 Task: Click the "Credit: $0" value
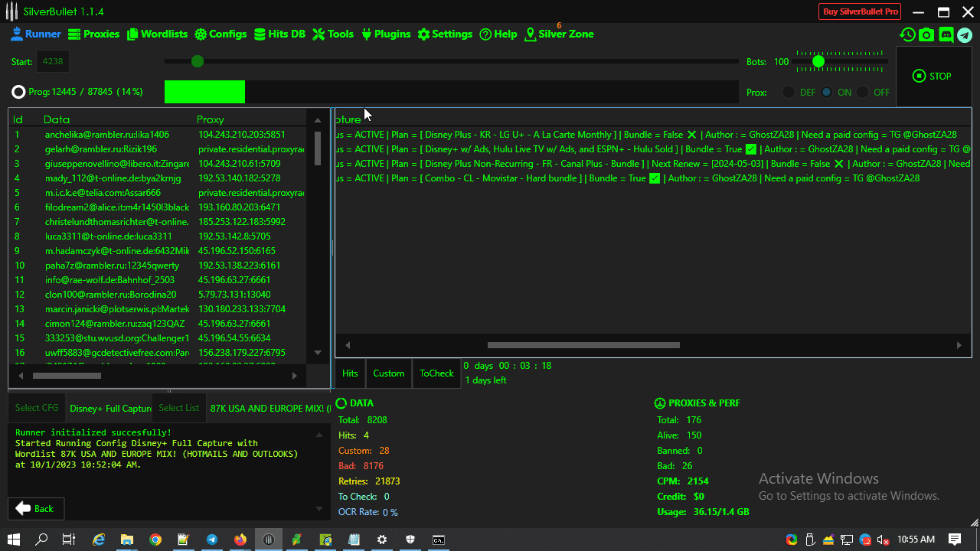681,497
